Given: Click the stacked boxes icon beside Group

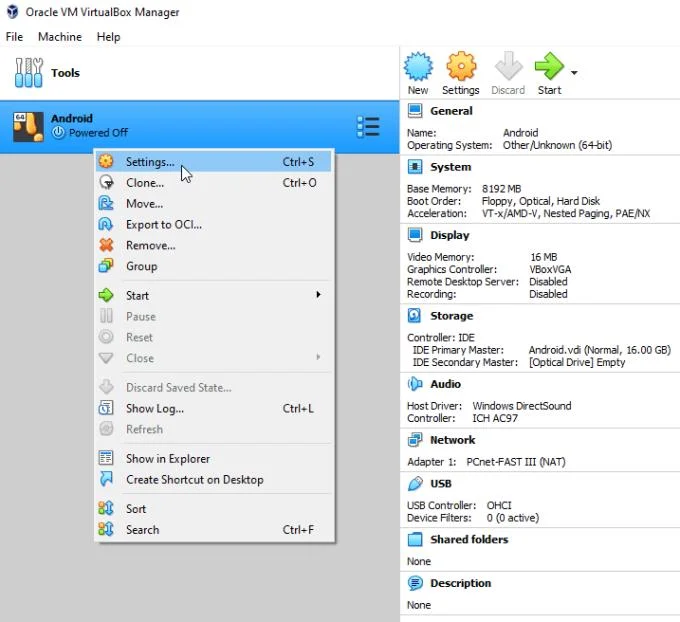Looking at the screenshot, I should click(106, 265).
